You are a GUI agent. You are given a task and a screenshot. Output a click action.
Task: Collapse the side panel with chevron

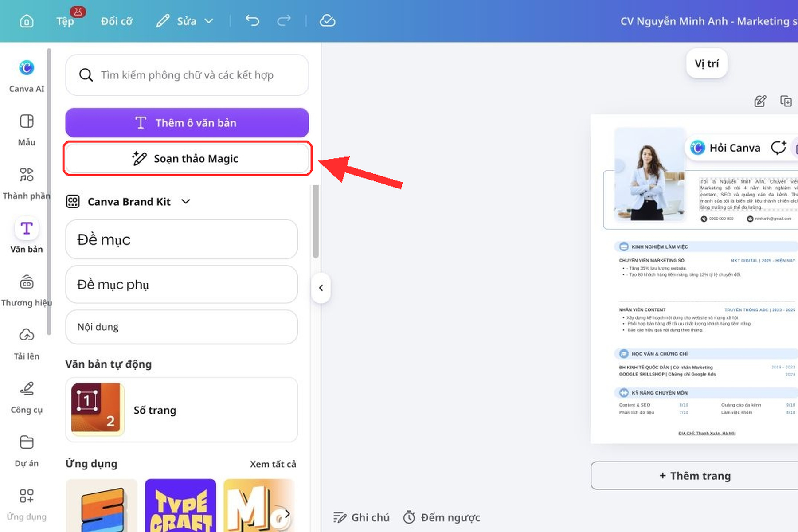pyautogui.click(x=321, y=288)
